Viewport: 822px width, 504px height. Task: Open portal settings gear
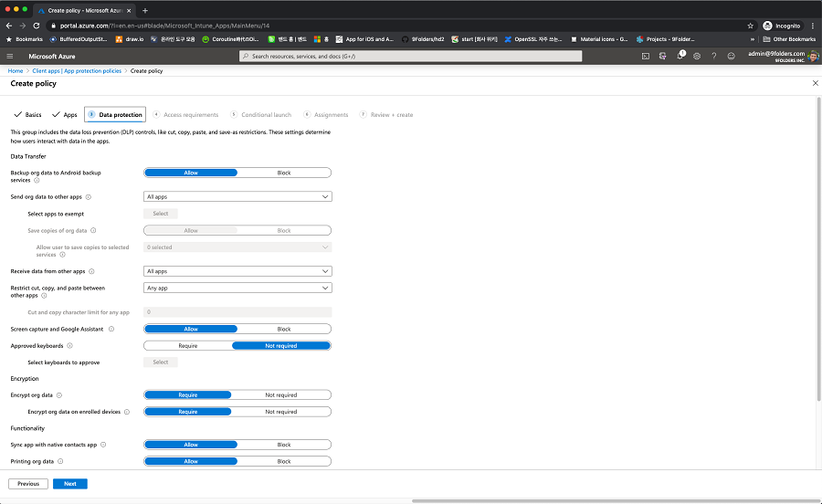click(697, 56)
